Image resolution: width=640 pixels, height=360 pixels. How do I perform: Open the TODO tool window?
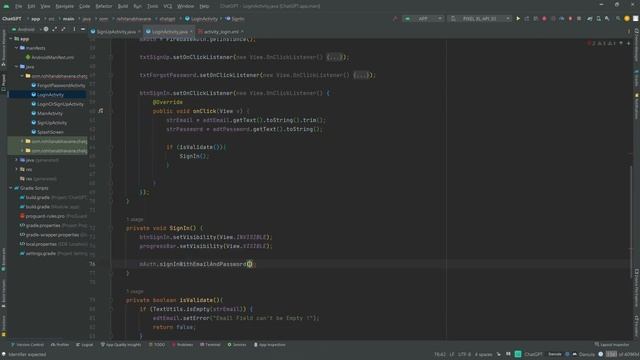click(157, 345)
